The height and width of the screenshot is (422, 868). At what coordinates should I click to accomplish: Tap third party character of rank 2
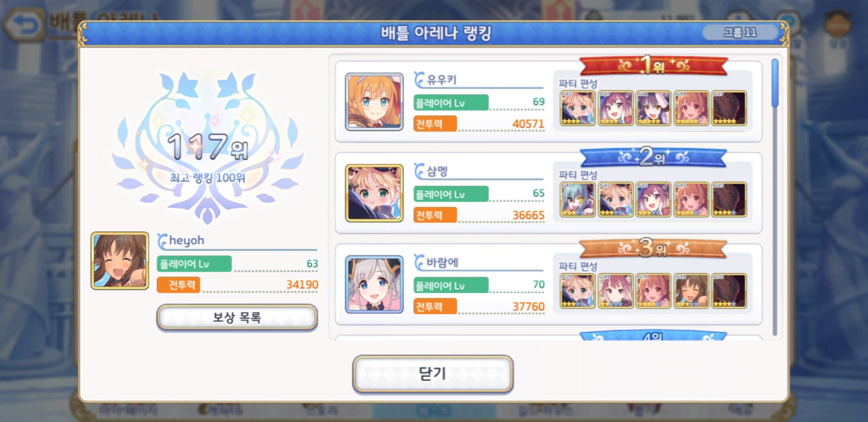coord(653,200)
